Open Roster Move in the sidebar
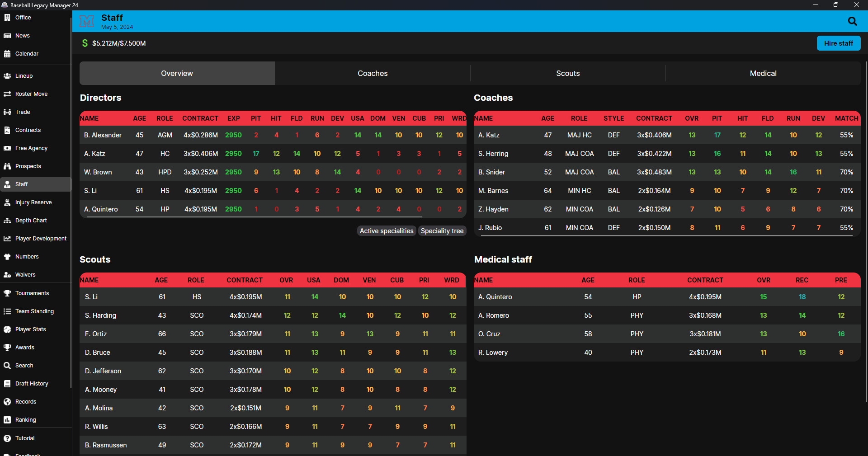This screenshot has height=456, width=868. 31,94
